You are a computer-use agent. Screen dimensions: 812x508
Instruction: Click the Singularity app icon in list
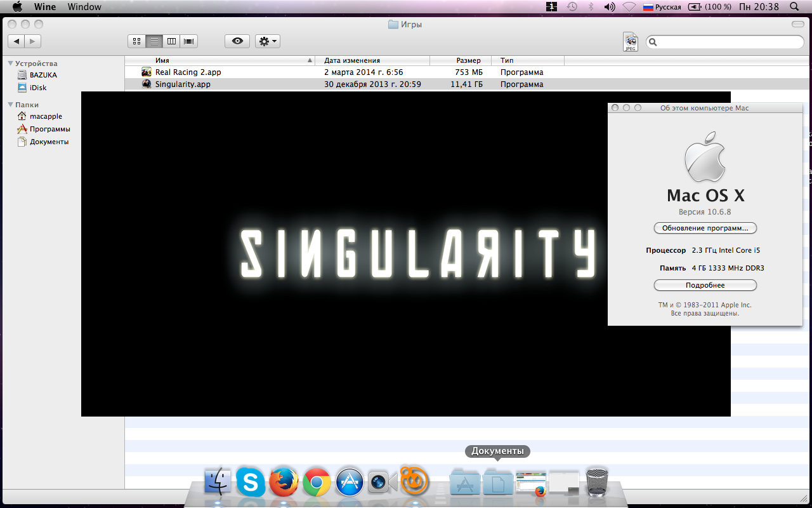point(147,84)
